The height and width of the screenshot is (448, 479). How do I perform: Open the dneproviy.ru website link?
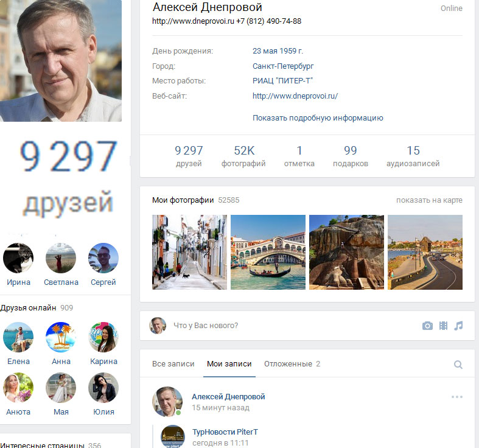[295, 96]
